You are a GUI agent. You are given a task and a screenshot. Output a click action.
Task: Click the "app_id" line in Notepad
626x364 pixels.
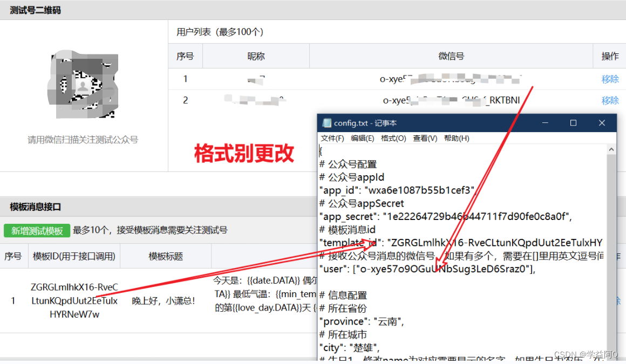coord(398,190)
